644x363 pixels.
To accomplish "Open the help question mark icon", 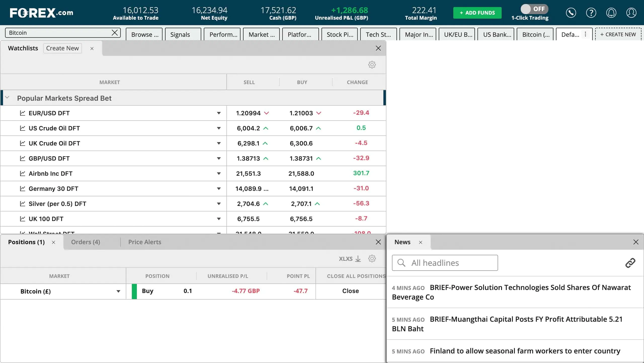I will [591, 13].
